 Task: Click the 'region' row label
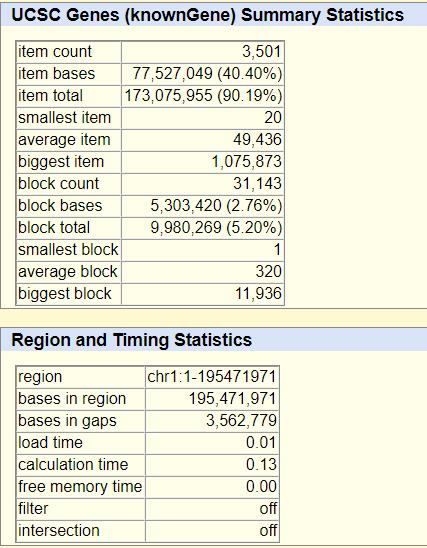(x=40, y=377)
